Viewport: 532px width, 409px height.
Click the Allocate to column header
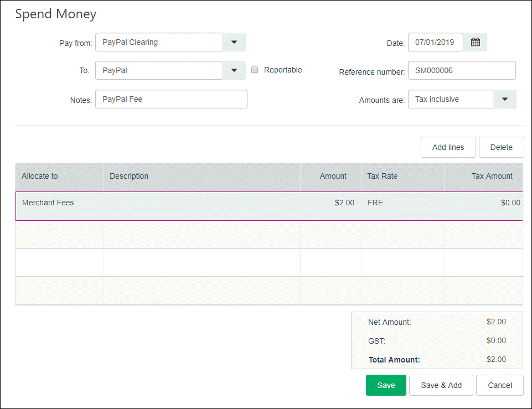pos(40,176)
